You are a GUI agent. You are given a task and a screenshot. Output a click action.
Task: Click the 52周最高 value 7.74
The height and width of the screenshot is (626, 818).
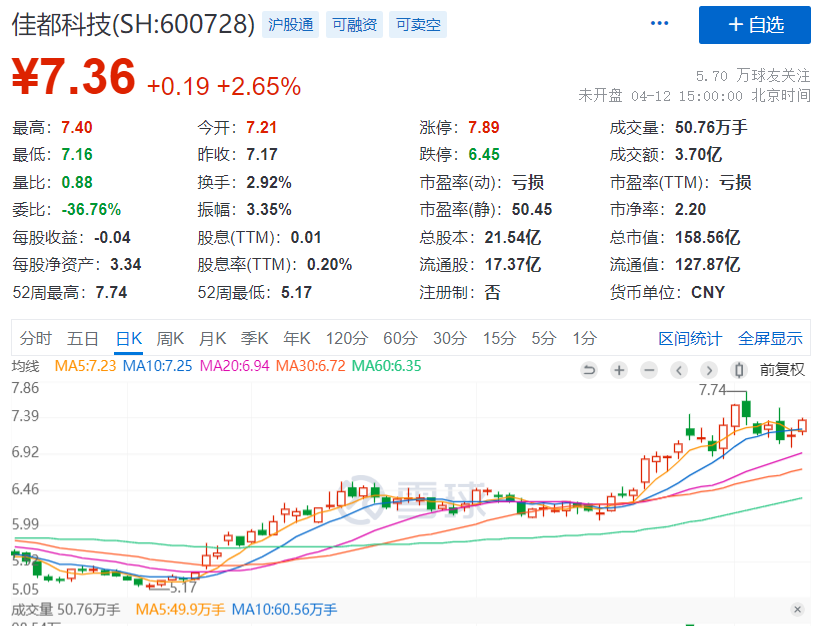pos(111,292)
